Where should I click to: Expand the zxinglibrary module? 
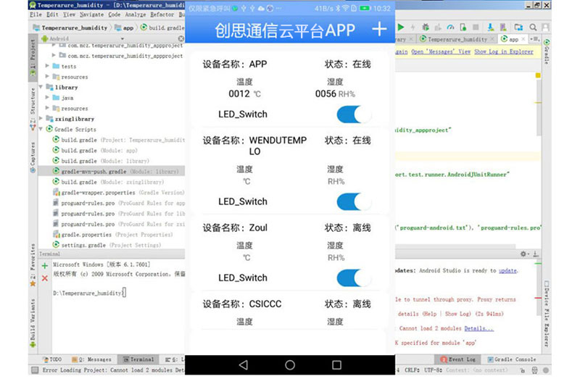coord(41,118)
